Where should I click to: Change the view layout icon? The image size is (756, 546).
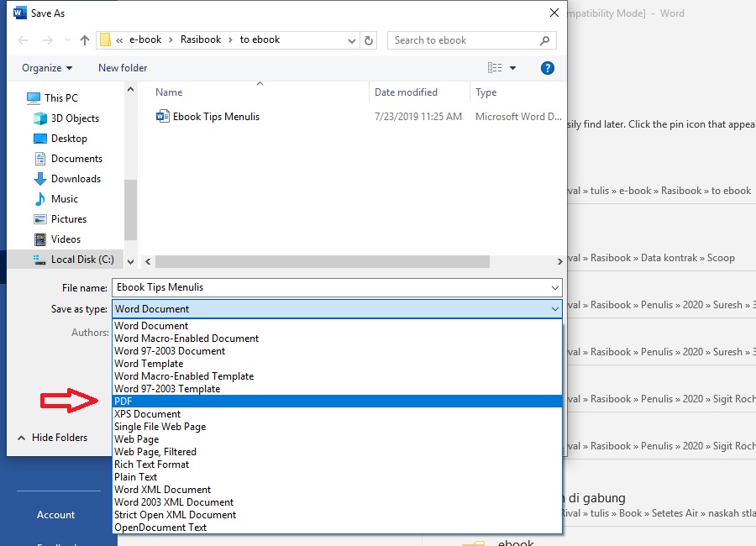pos(495,68)
